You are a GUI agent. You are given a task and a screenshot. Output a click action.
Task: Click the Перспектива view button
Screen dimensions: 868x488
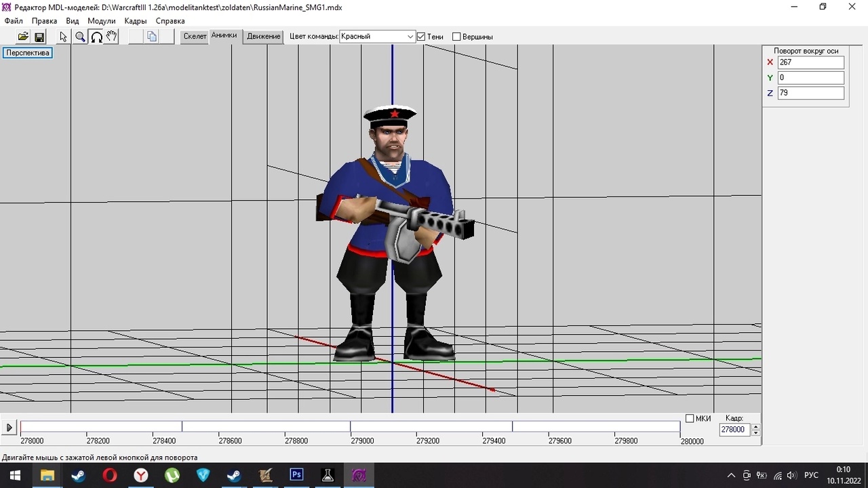coord(28,53)
